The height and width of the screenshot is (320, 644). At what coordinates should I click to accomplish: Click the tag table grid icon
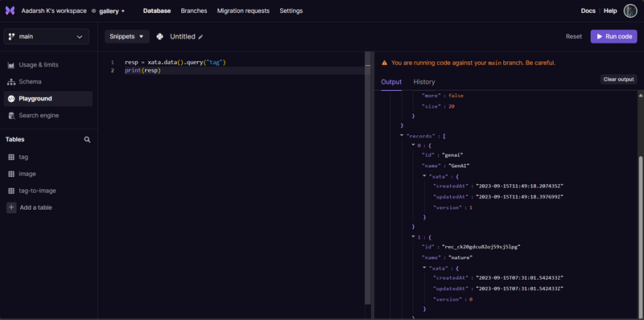coord(11,157)
